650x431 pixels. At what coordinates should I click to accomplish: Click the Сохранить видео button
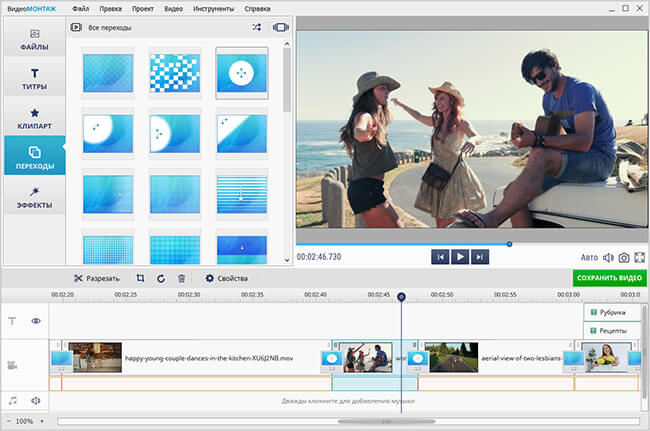(x=609, y=277)
